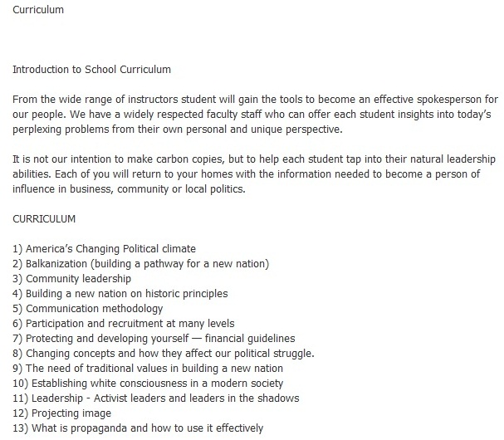Click the paragraph starting 'From the wide range'

tap(255, 114)
